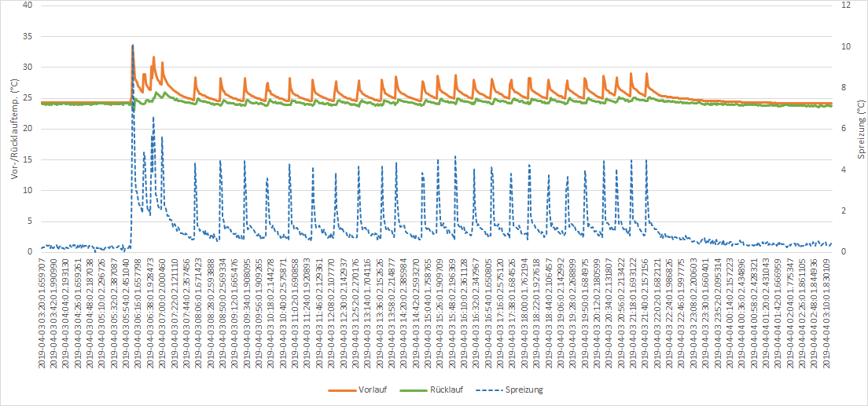Click the orange Vorlauf legend line marker

(x=340, y=390)
